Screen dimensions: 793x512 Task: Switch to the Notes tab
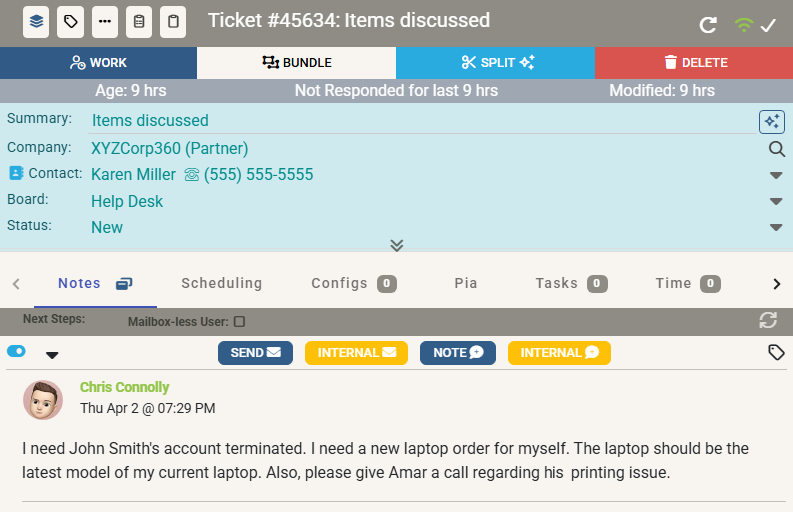95,283
